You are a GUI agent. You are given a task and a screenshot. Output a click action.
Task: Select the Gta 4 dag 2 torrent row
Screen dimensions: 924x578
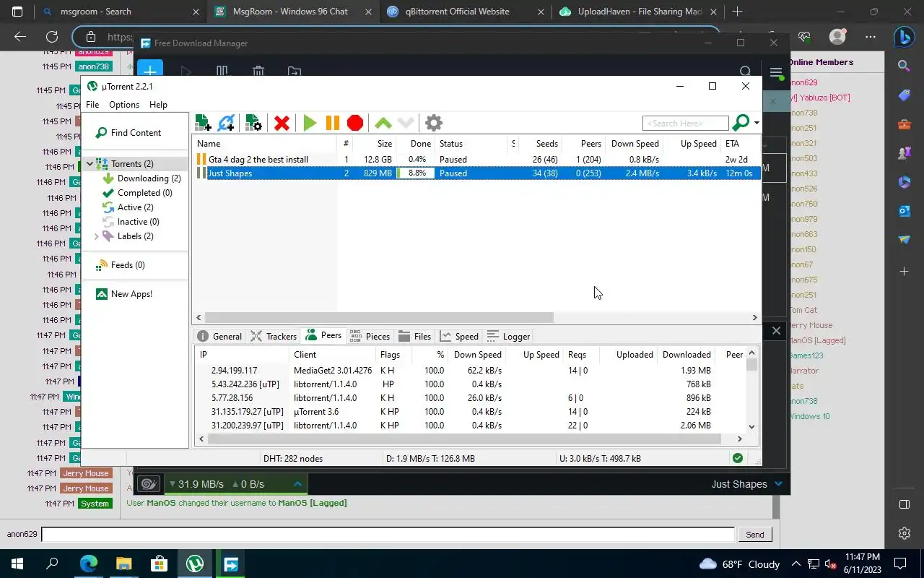[x=476, y=160]
